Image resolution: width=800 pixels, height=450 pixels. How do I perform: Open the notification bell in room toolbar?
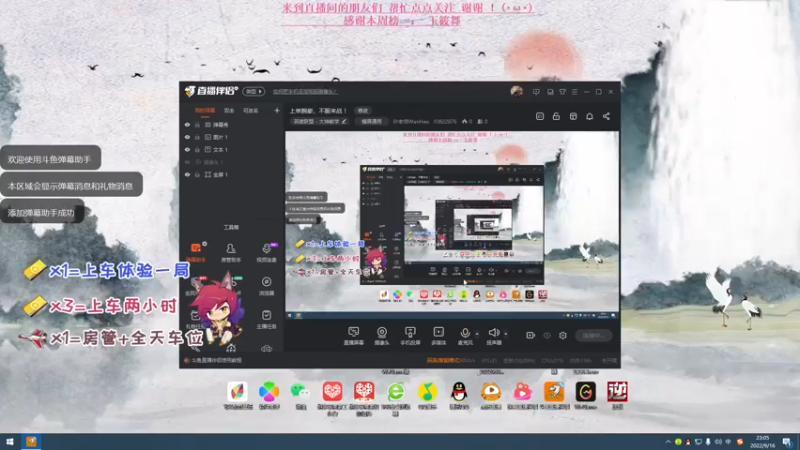click(x=589, y=116)
